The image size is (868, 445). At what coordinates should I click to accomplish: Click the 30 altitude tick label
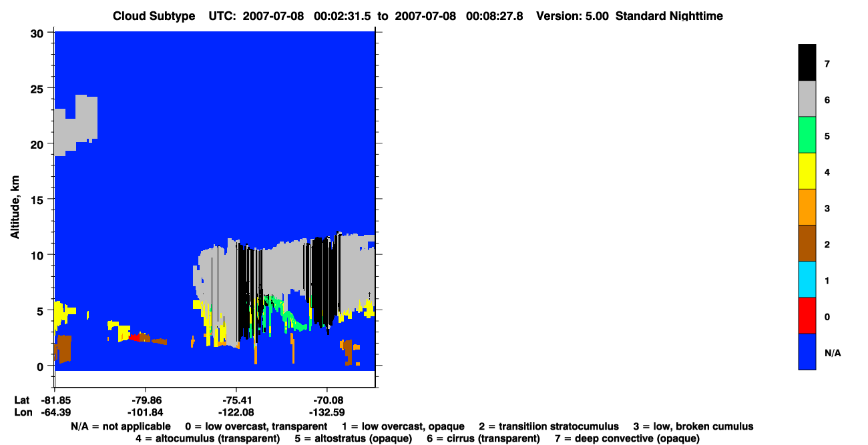pyautogui.click(x=39, y=33)
